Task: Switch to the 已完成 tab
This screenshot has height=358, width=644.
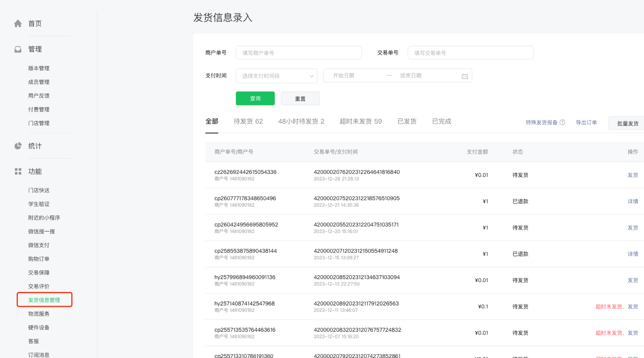Action: click(x=441, y=121)
